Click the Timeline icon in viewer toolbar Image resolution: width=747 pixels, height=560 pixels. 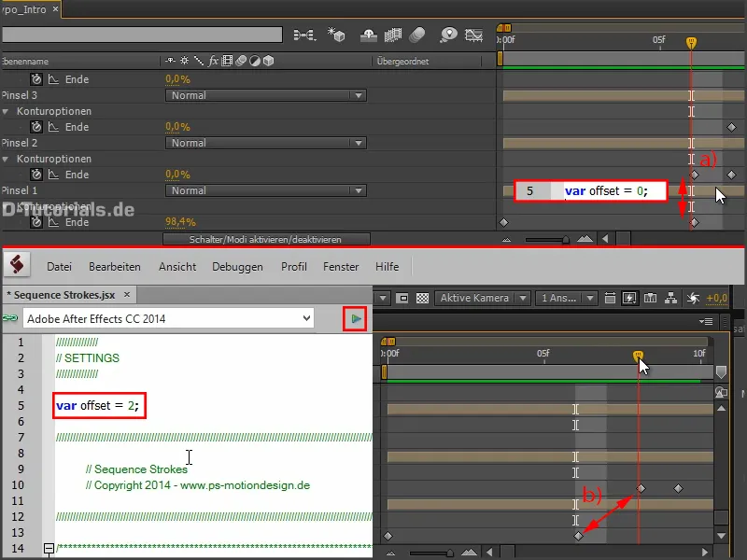point(650,298)
